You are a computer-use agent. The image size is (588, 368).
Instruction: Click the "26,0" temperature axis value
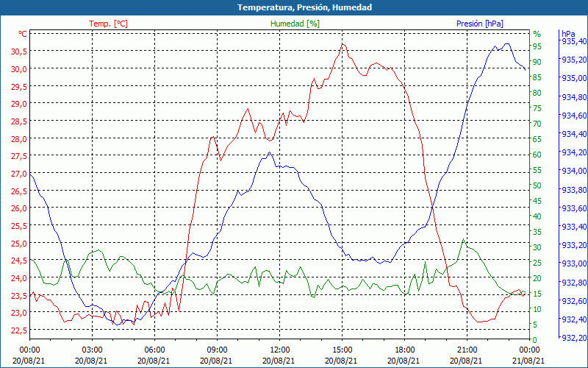pos(19,208)
